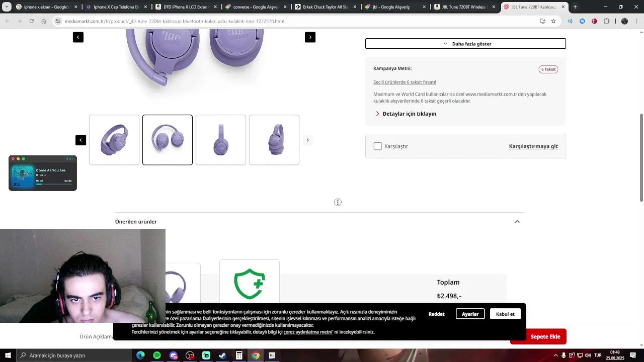
Task: Open the tab search dropdown
Action: point(7,7)
